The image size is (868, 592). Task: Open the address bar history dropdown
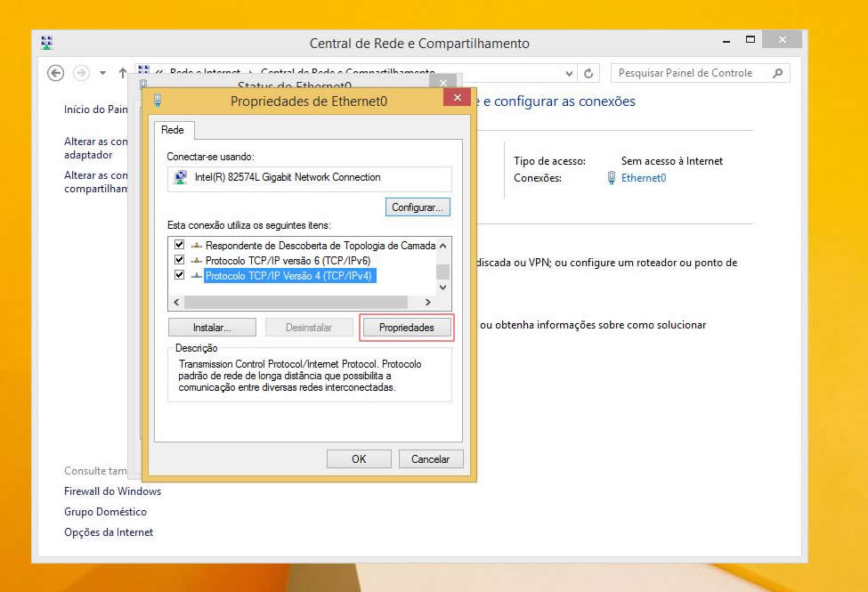[x=570, y=73]
